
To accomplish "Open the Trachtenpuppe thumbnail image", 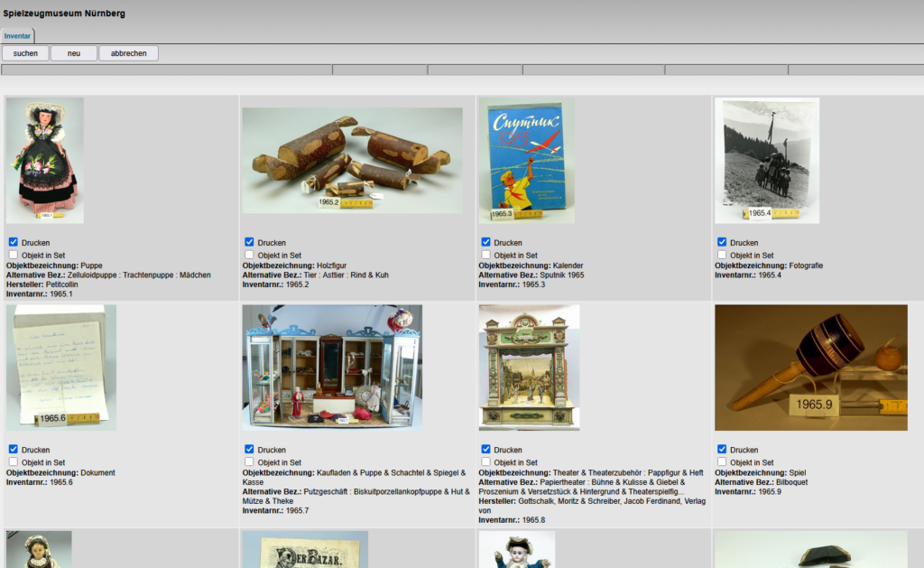I will tap(44, 160).
